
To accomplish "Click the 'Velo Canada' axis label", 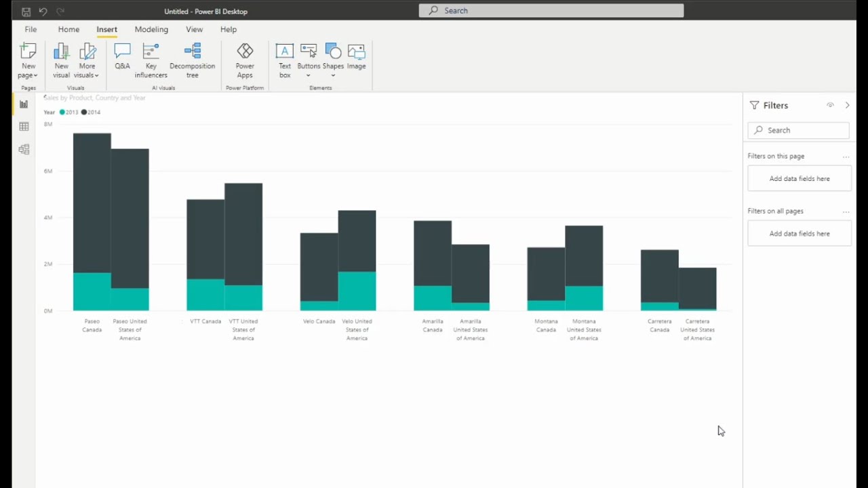I will coord(319,321).
